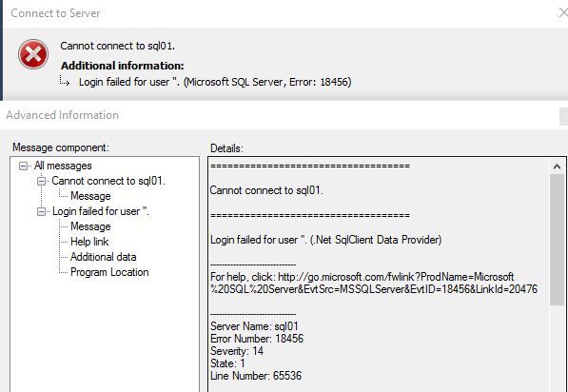
Task: Click the Details scrollbar thumb
Action: click(557, 240)
